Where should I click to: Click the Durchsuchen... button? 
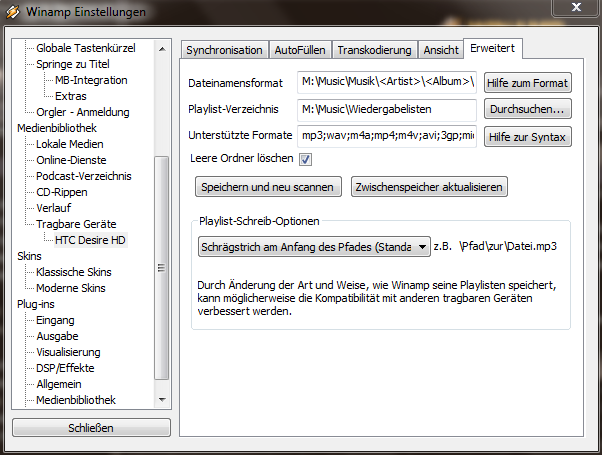528,109
